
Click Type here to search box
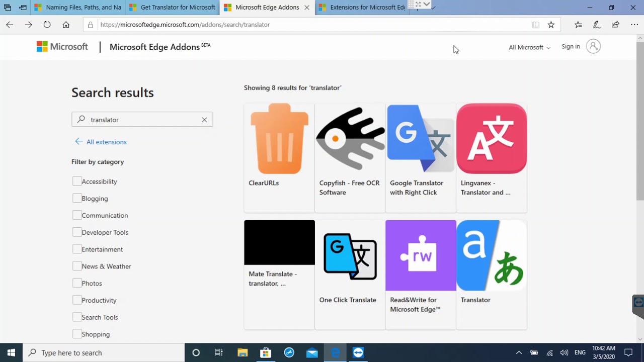point(104,352)
